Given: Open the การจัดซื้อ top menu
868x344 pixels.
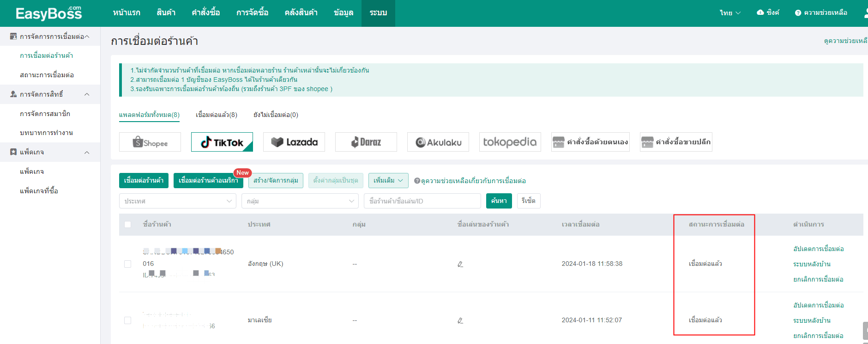Looking at the screenshot, I should click(252, 13).
